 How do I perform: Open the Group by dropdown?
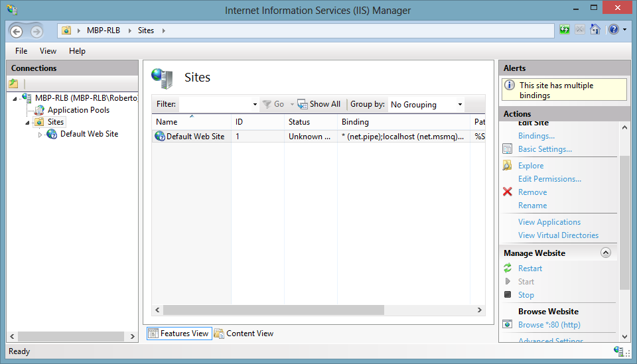point(427,105)
